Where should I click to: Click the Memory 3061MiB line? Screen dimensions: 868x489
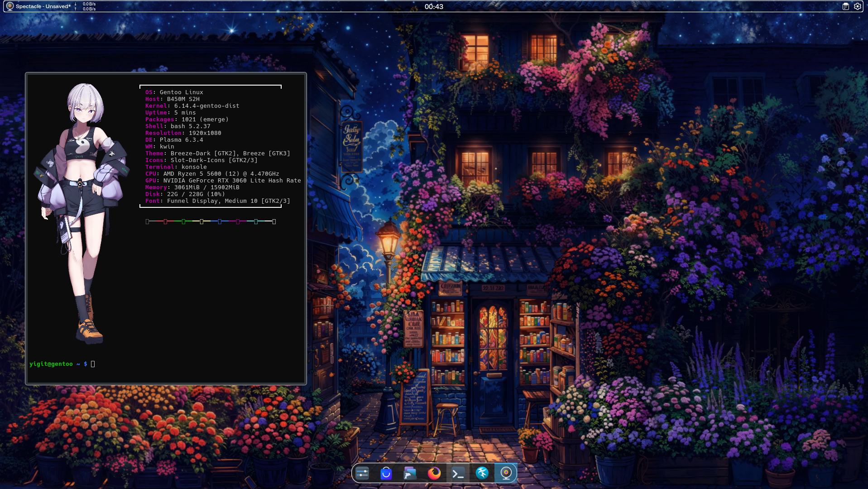192,187
